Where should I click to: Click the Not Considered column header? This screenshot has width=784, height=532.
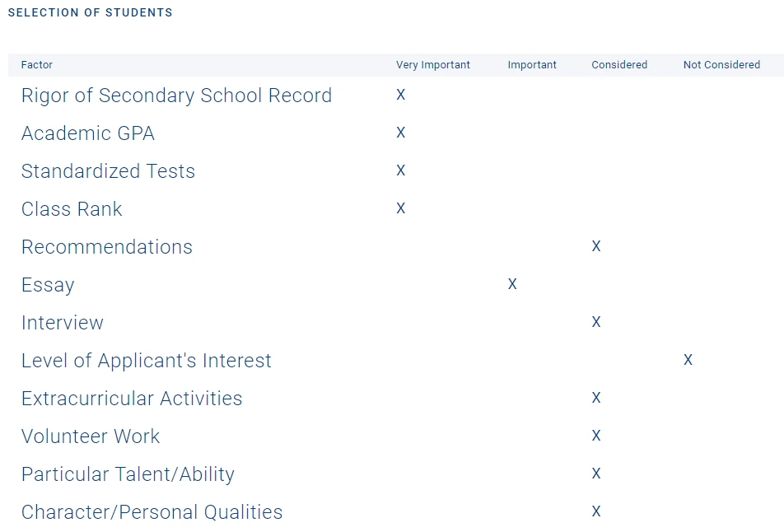[721, 65]
